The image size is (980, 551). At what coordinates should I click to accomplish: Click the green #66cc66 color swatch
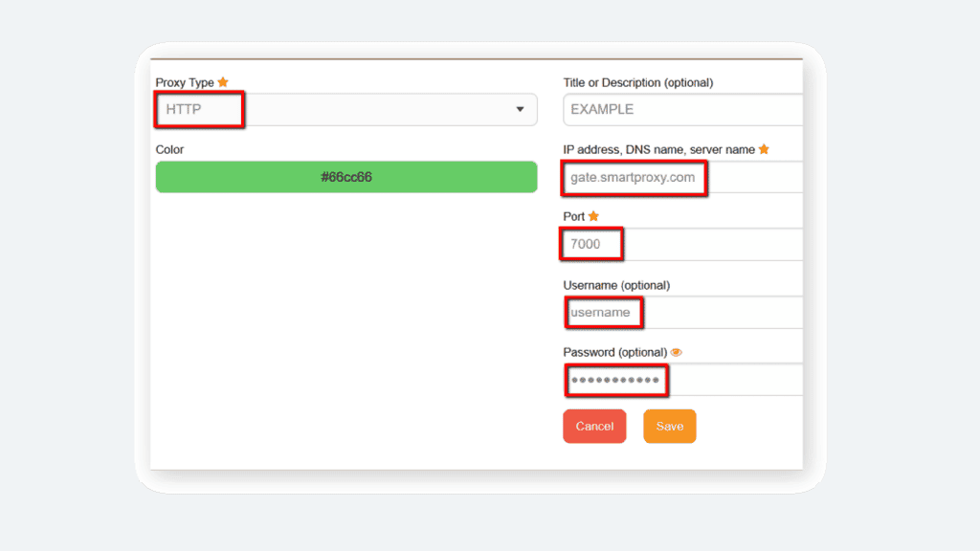pyautogui.click(x=346, y=177)
